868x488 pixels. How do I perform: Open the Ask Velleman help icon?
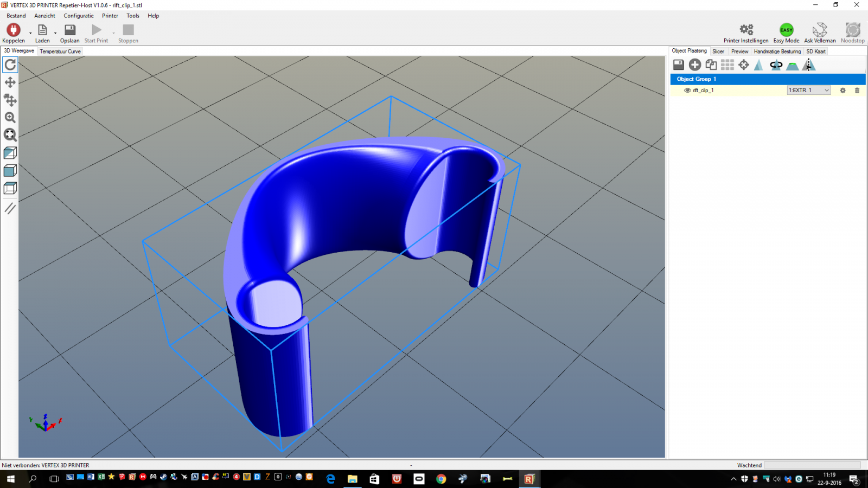tap(820, 30)
